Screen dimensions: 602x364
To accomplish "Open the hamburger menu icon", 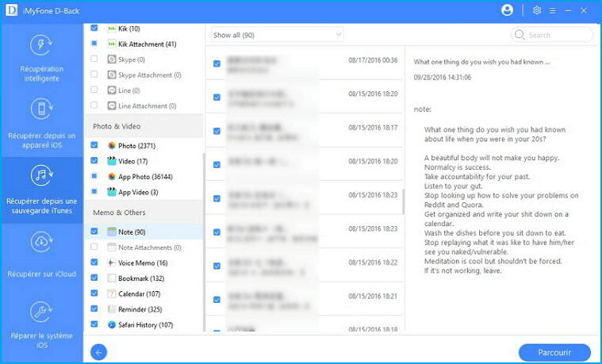I will coord(553,11).
